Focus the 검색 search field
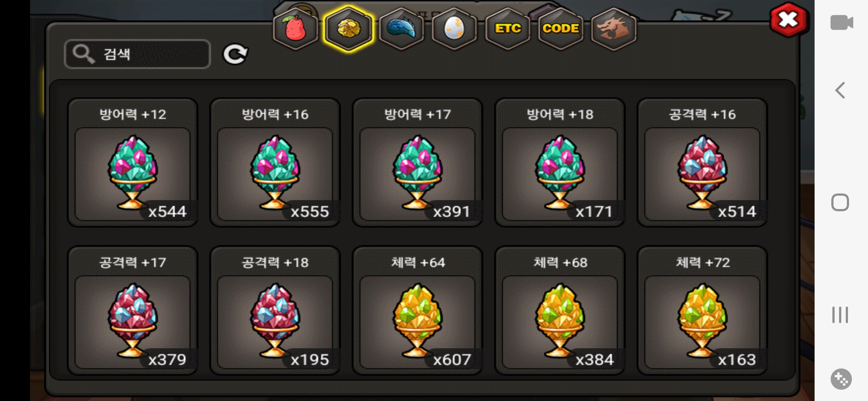868x401 pixels. pos(137,54)
